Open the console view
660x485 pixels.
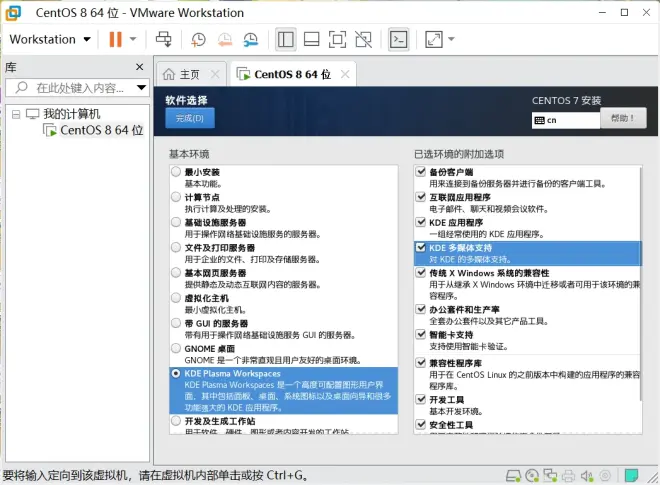pyautogui.click(x=398, y=40)
